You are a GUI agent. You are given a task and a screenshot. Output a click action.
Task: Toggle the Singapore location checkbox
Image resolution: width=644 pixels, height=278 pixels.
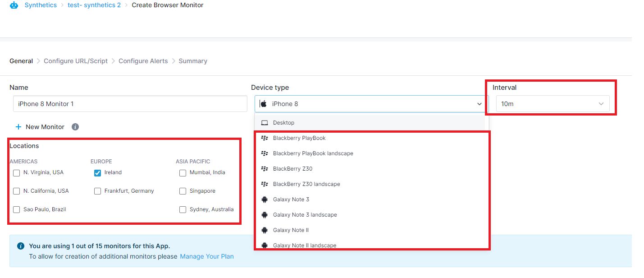point(183,191)
